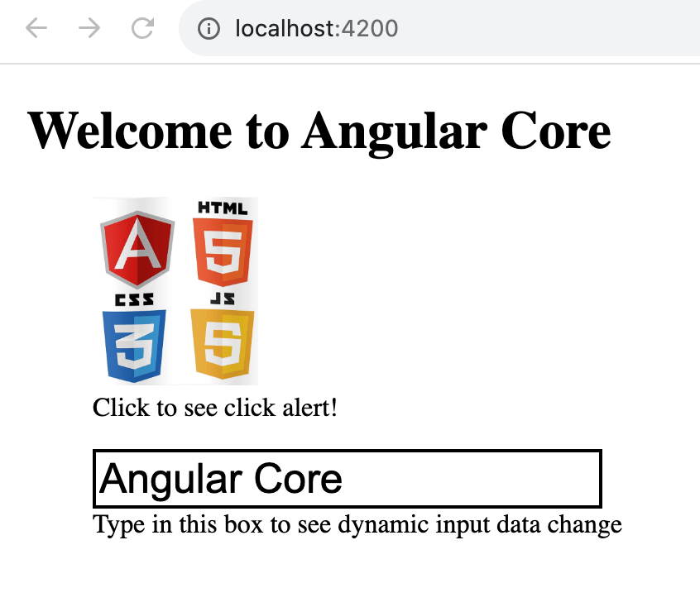Open site information via the info icon
The width and height of the screenshot is (700, 607).
point(209,29)
